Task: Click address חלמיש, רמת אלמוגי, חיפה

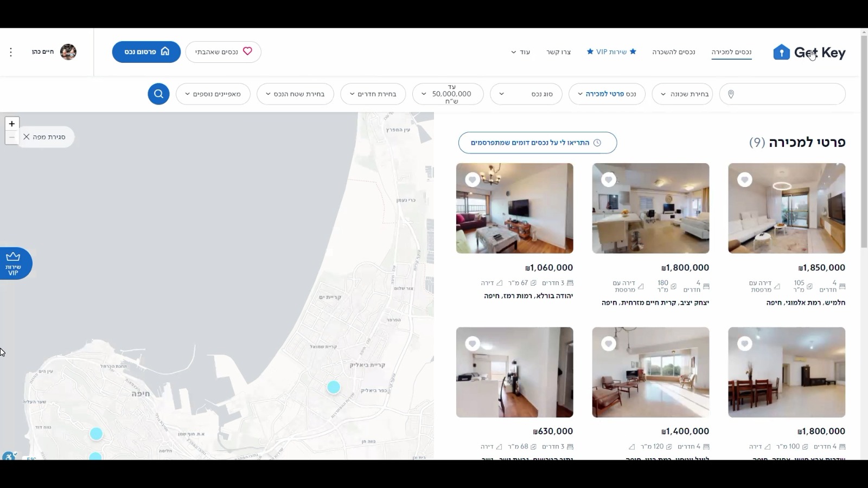Action: tap(806, 303)
